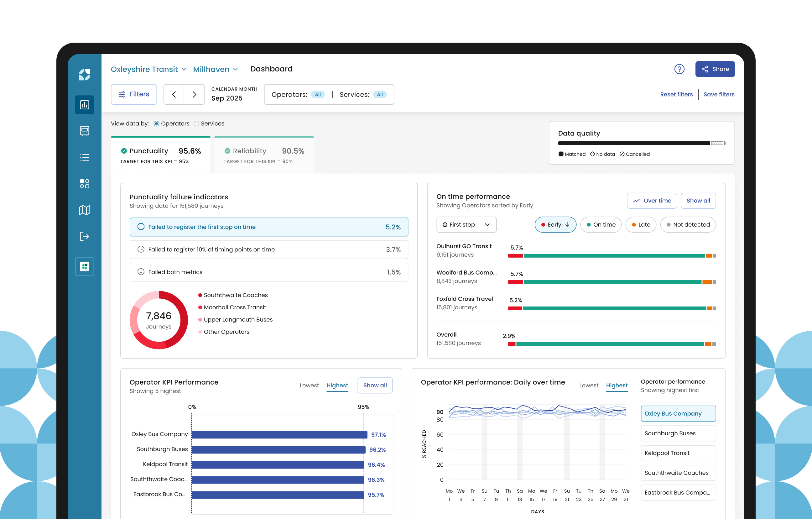Open the widgets grid sidebar icon
This screenshot has height=519, width=812.
84,184
